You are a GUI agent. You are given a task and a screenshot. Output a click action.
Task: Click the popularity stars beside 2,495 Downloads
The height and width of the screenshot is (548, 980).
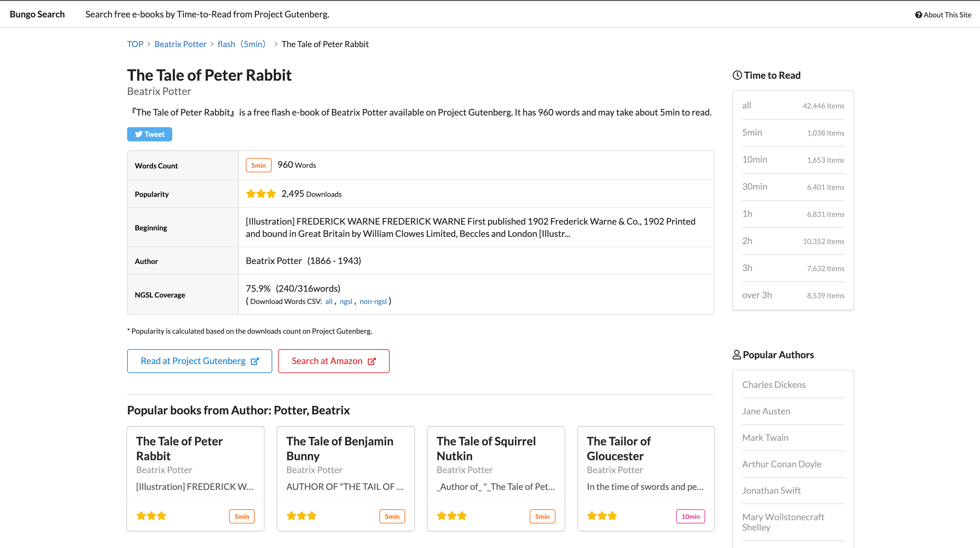click(x=261, y=194)
